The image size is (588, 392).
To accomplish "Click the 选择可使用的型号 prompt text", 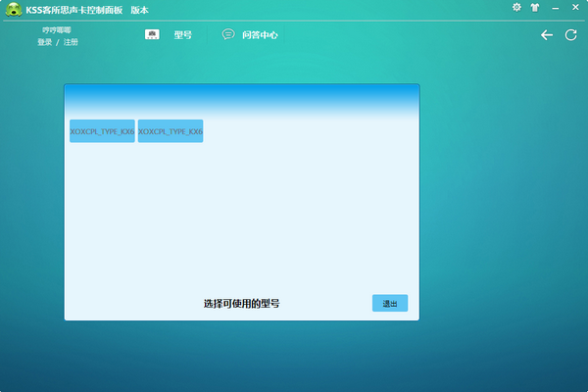I will coord(241,304).
